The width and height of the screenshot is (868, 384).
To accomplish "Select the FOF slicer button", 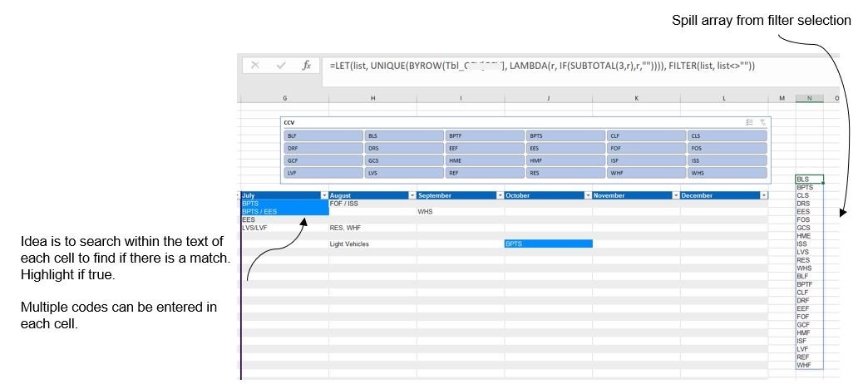I will pos(646,148).
